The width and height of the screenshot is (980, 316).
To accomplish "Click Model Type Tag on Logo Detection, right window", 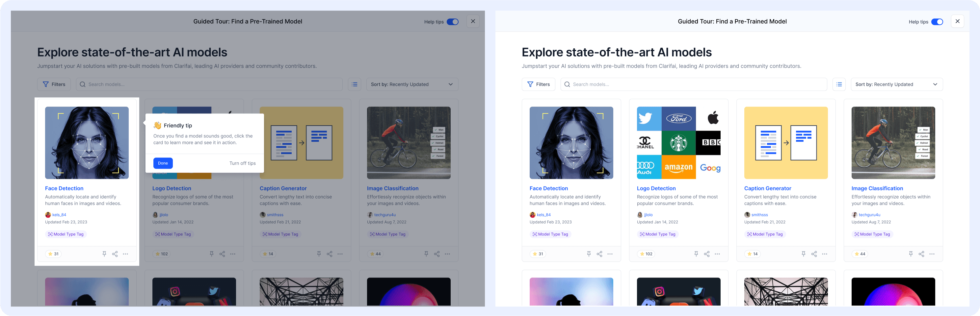I will coord(658,234).
